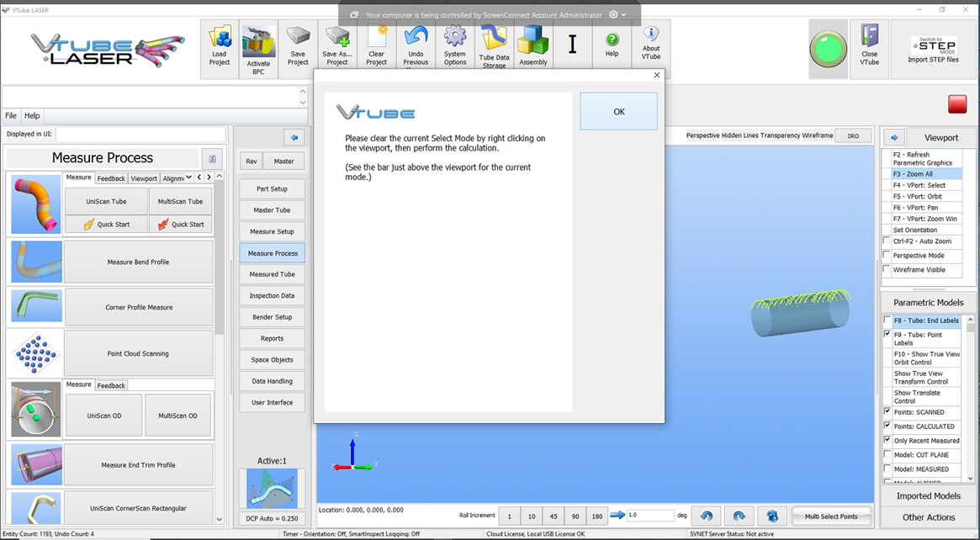Toggle Points: CALCULATED checkbox
Screen dimensions: 980x540
point(887,426)
